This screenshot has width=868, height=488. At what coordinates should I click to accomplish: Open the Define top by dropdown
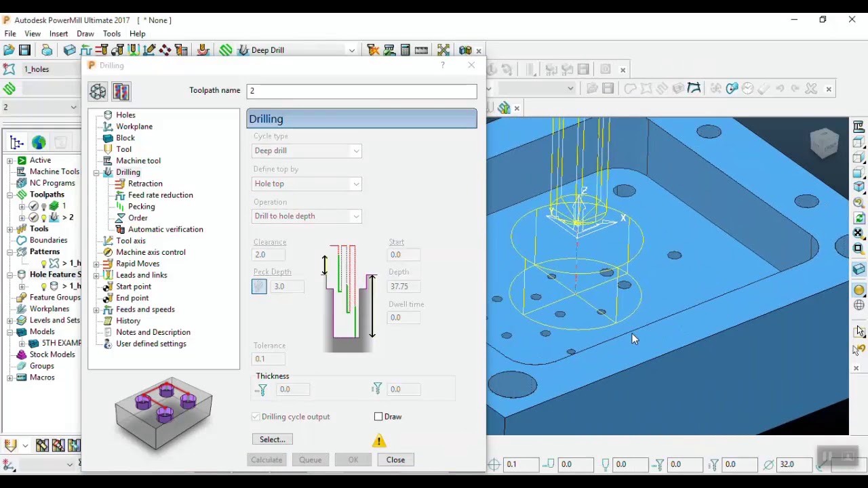[x=307, y=184]
